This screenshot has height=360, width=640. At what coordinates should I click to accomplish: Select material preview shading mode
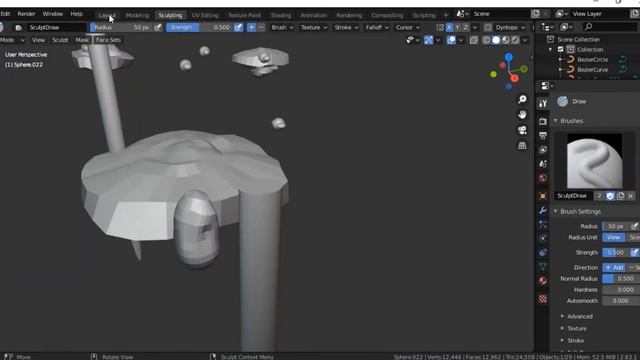(x=506, y=40)
